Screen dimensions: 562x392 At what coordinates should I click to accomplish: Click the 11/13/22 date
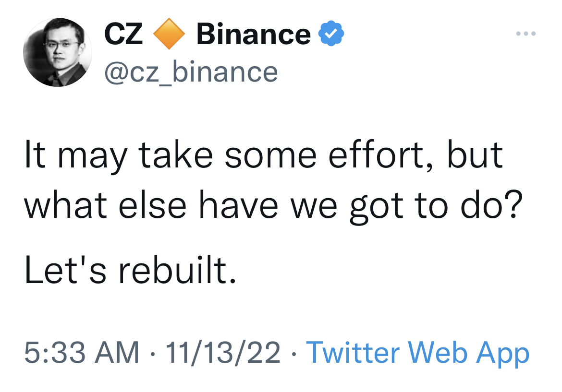pos(222,353)
